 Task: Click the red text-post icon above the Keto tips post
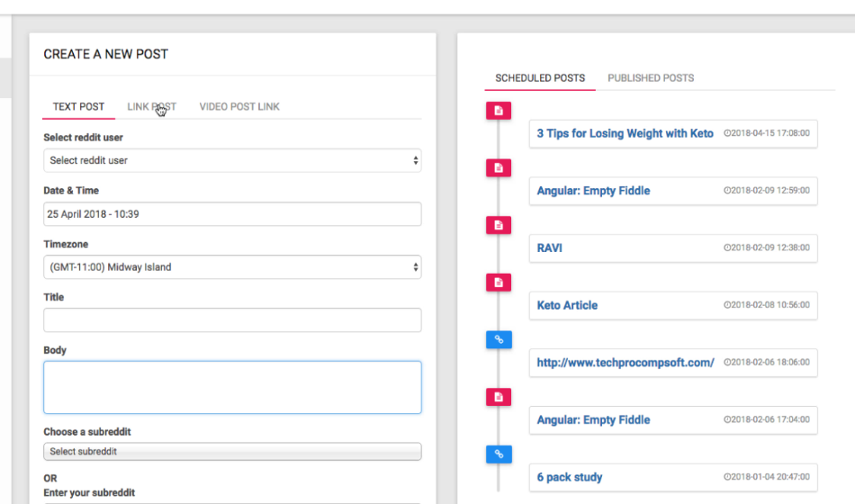coord(499,111)
